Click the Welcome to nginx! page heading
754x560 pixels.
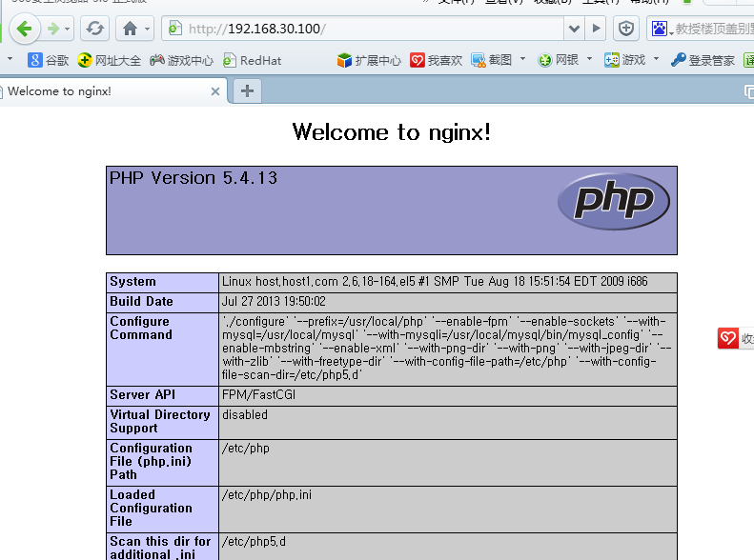(392, 132)
